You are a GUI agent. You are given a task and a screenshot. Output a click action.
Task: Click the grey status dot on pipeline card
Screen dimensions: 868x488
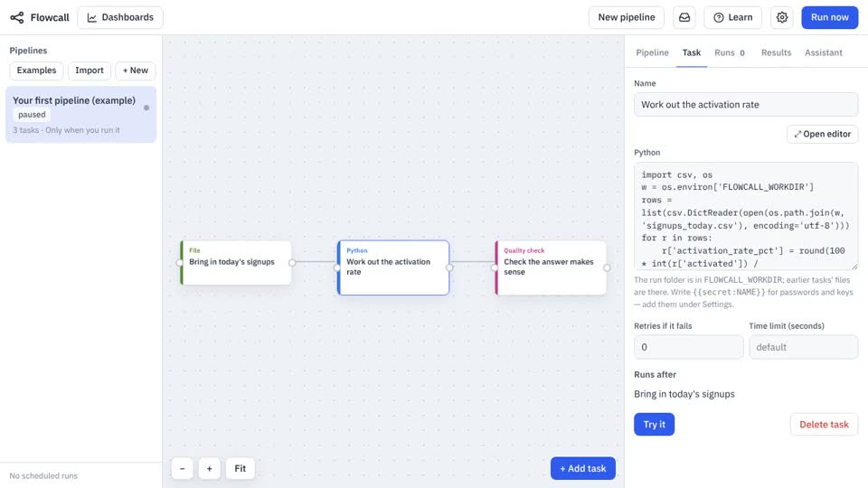(x=146, y=108)
